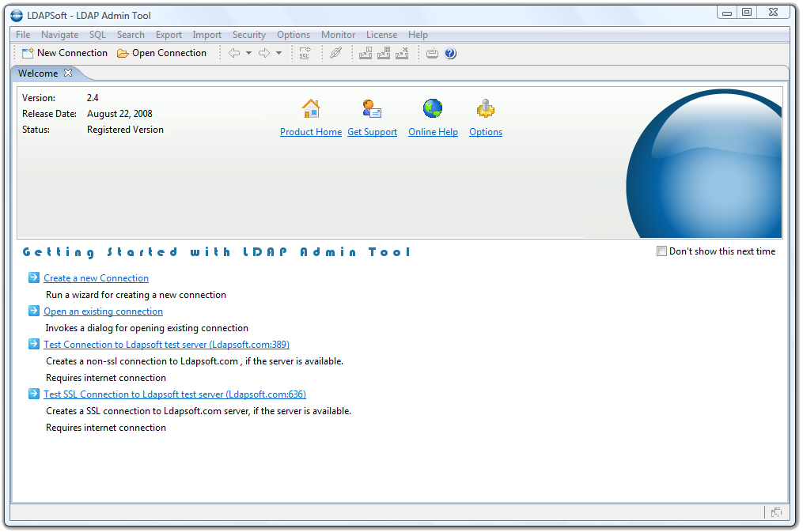Click the Product Home house icon
Image resolution: width=803 pixels, height=532 pixels.
pyautogui.click(x=311, y=108)
